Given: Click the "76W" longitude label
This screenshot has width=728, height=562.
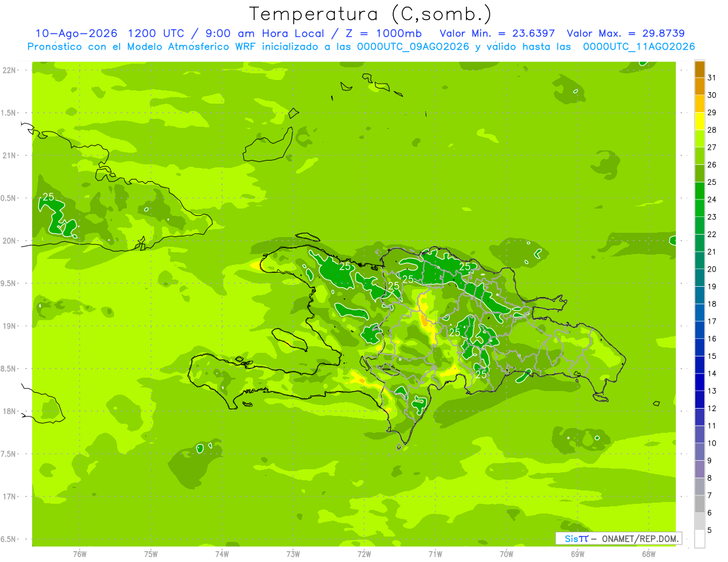Looking at the screenshot, I should (79, 554).
